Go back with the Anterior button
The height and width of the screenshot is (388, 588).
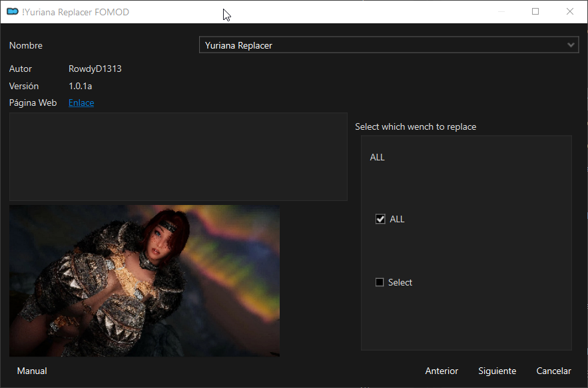click(x=441, y=371)
